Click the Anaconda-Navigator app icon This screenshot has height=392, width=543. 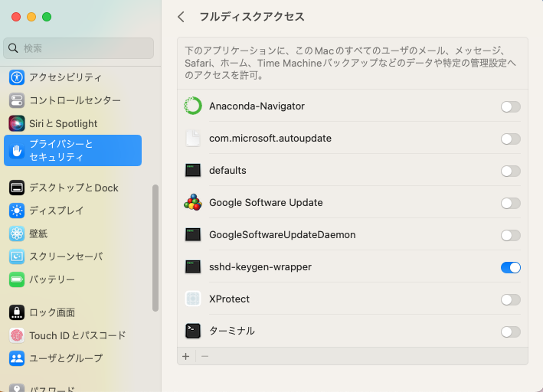(193, 106)
